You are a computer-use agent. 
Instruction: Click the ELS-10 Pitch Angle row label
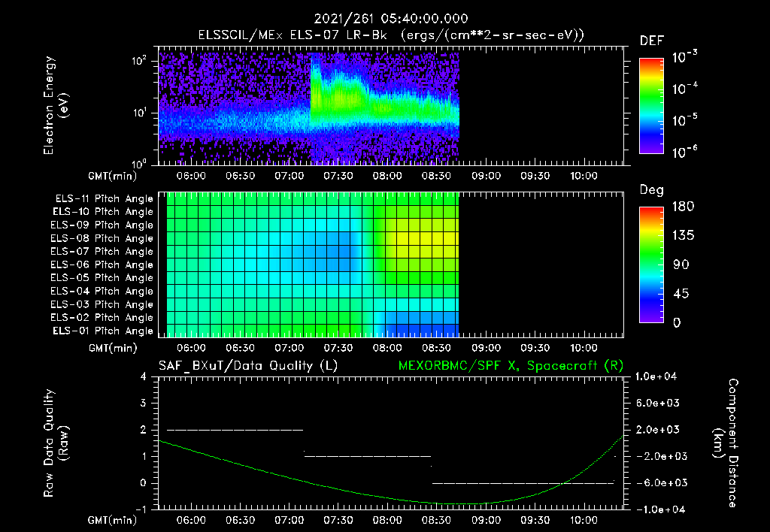click(103, 212)
